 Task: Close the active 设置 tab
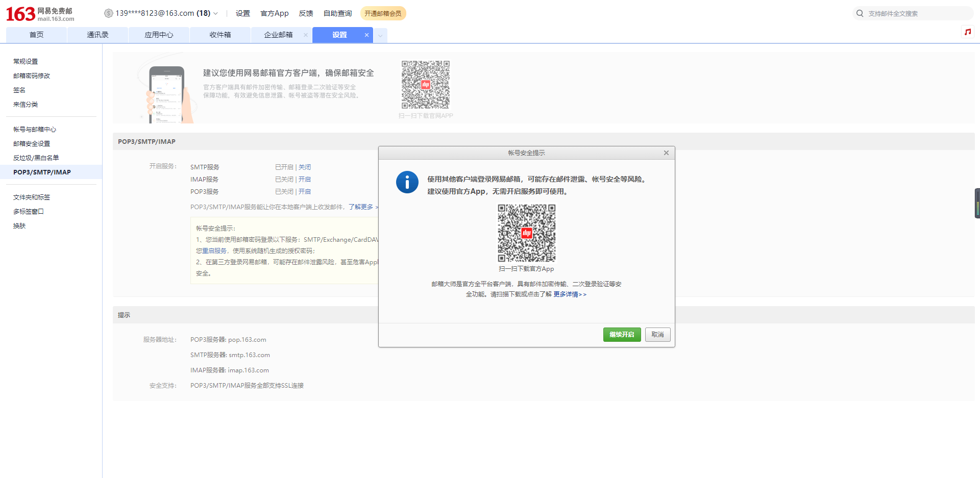[366, 35]
